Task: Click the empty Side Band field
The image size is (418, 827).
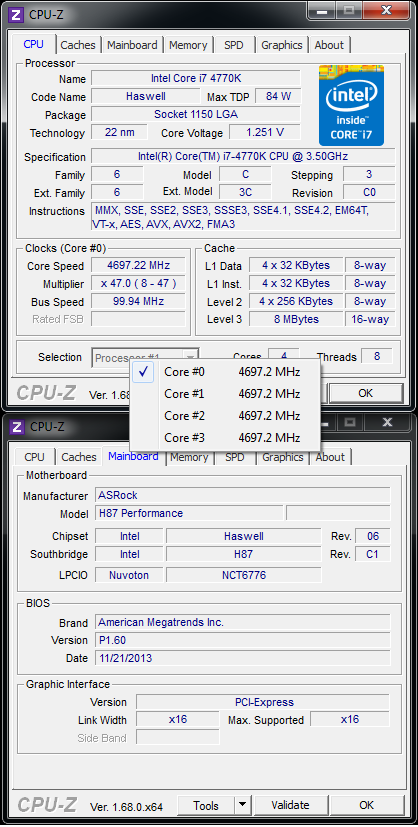Action: pos(178,737)
